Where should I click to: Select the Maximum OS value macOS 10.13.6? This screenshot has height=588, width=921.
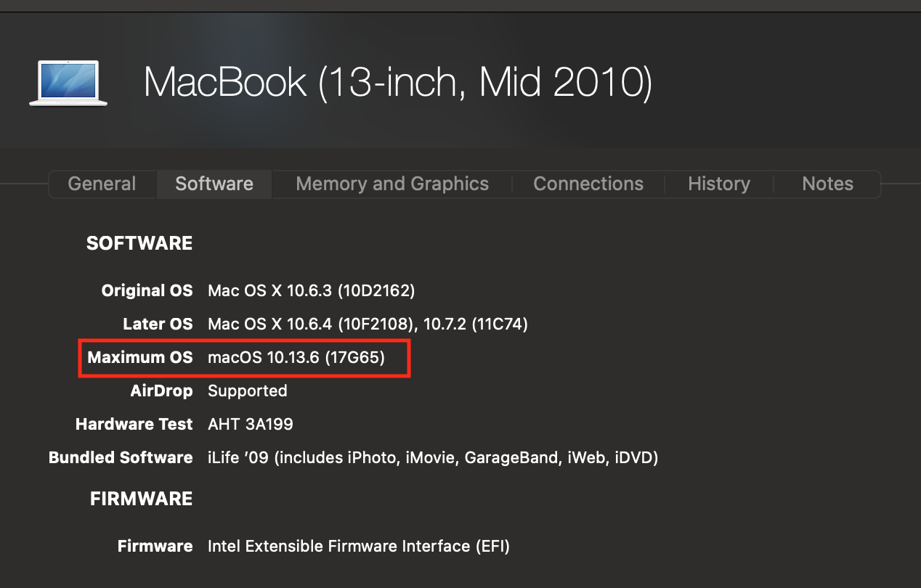click(296, 357)
